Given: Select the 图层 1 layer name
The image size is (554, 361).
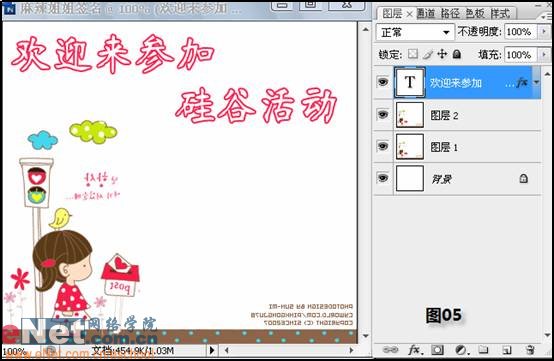Looking at the screenshot, I should click(x=444, y=147).
